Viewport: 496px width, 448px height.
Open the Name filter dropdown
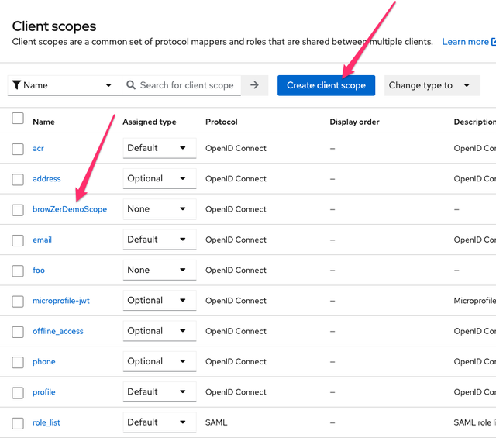click(x=64, y=85)
